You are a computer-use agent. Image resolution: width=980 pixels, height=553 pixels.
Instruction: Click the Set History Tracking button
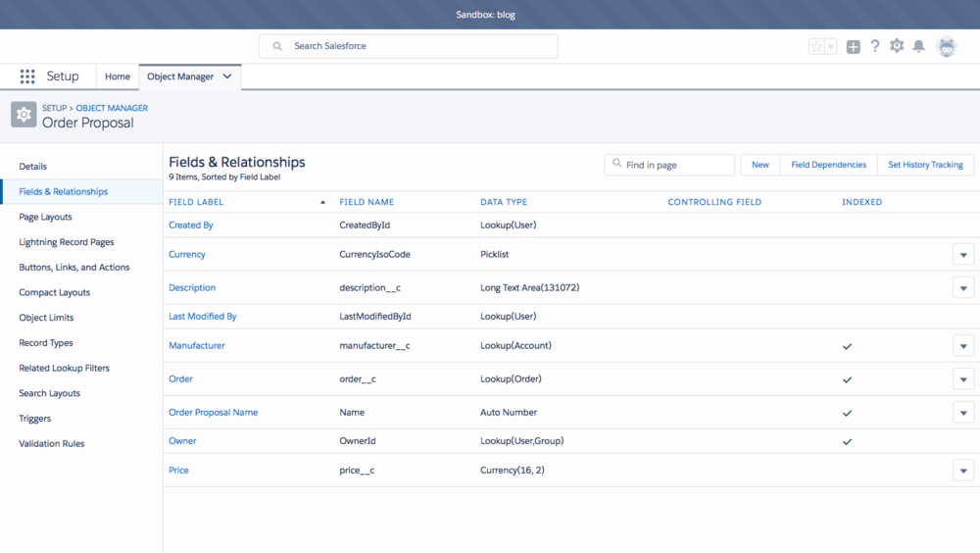tap(925, 165)
